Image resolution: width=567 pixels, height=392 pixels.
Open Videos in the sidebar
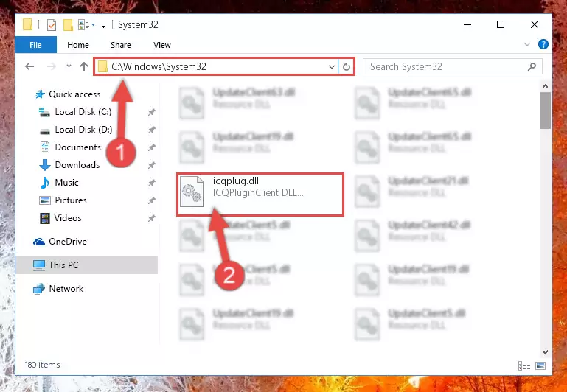click(x=60, y=218)
